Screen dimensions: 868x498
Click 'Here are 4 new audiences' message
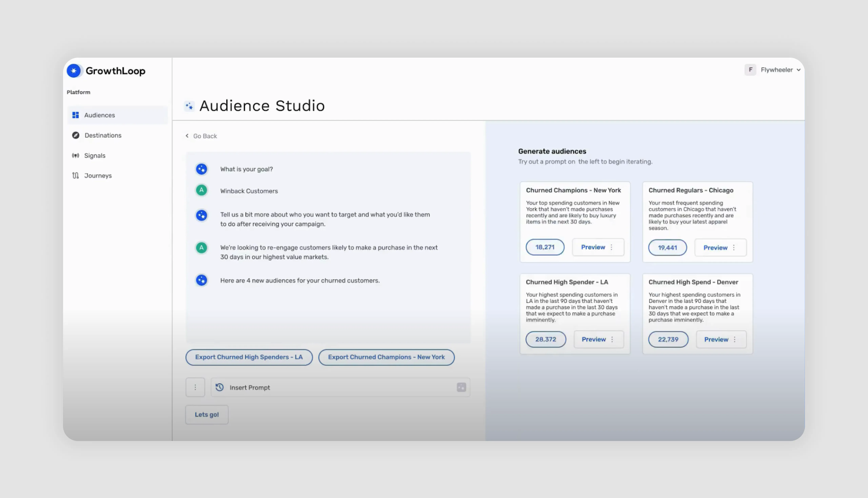point(300,281)
